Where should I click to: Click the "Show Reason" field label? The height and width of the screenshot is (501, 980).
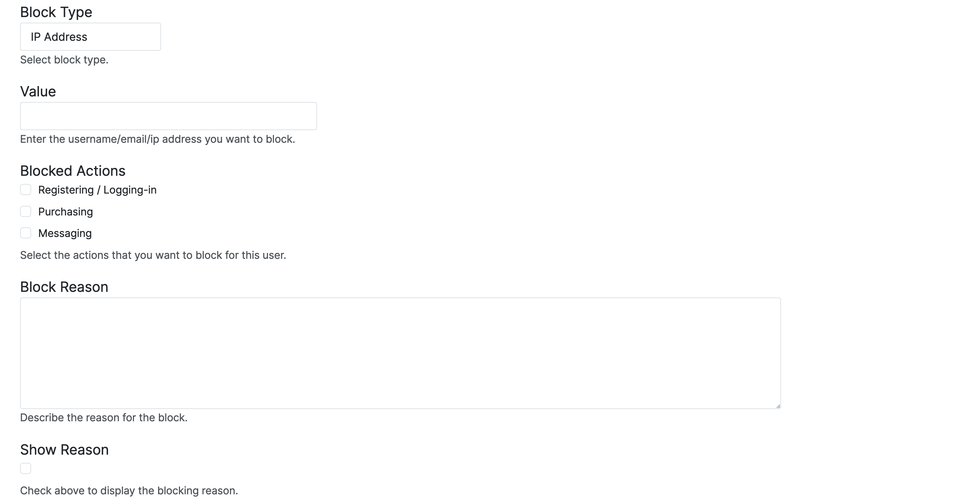[x=64, y=450]
